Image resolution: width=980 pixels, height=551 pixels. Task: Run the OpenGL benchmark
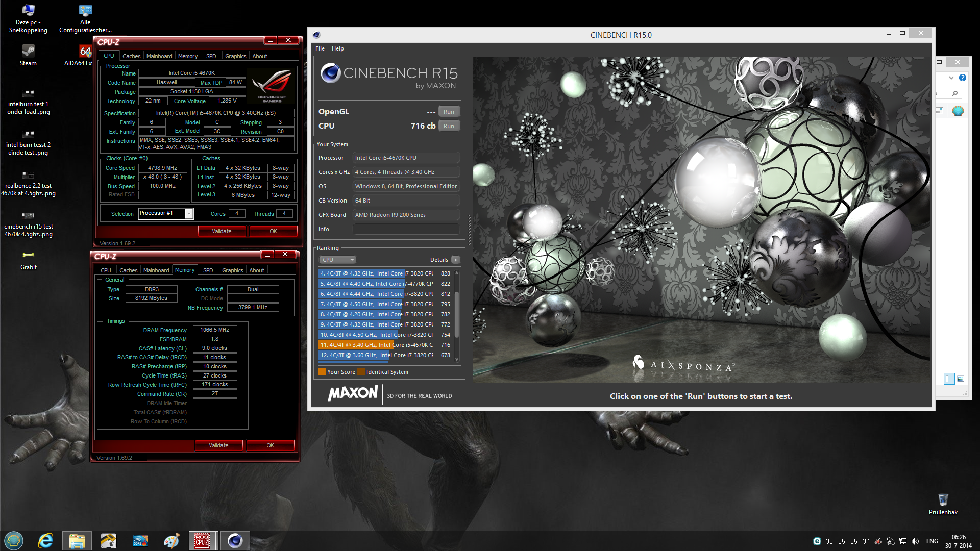tap(449, 112)
